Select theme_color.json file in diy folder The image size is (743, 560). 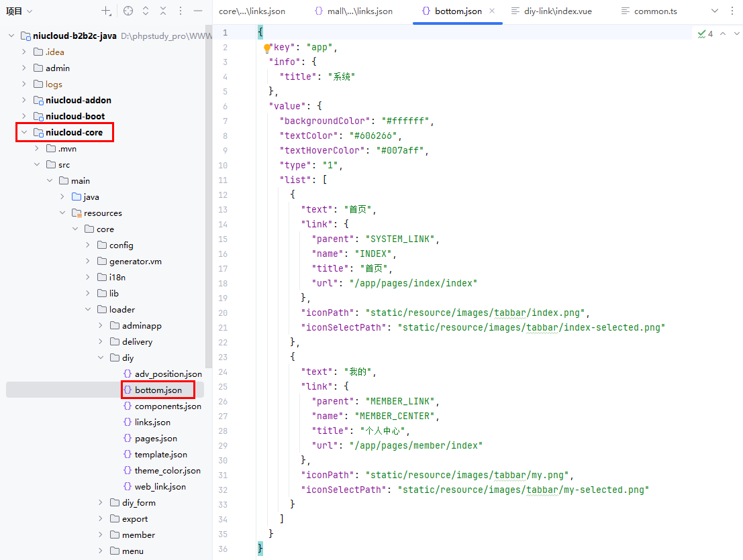point(167,470)
